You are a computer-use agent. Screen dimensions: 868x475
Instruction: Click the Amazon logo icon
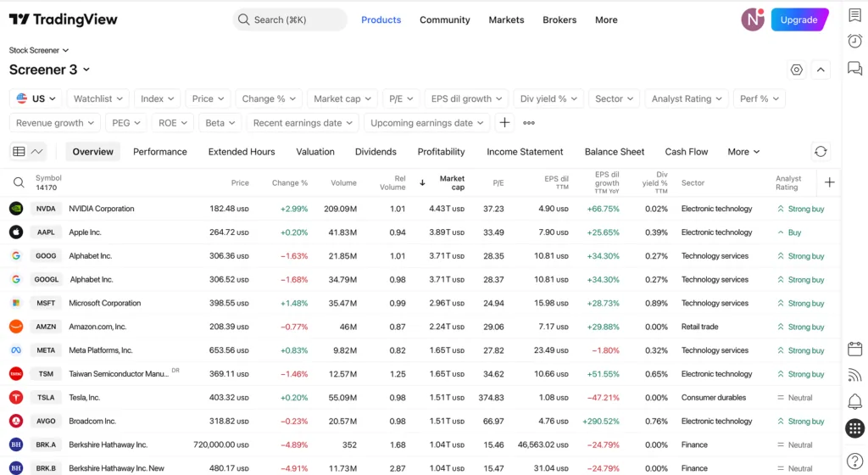click(x=16, y=327)
